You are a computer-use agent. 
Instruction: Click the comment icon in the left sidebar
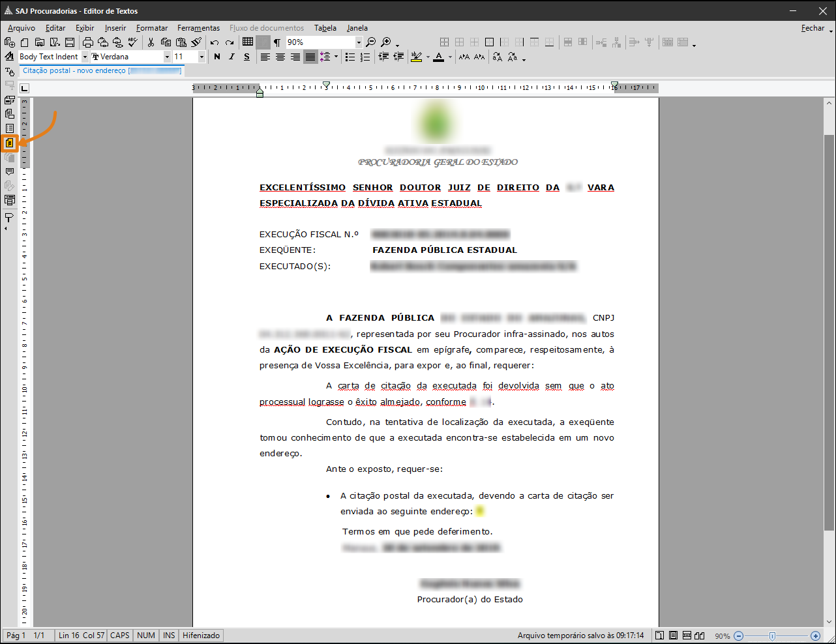coord(10,171)
